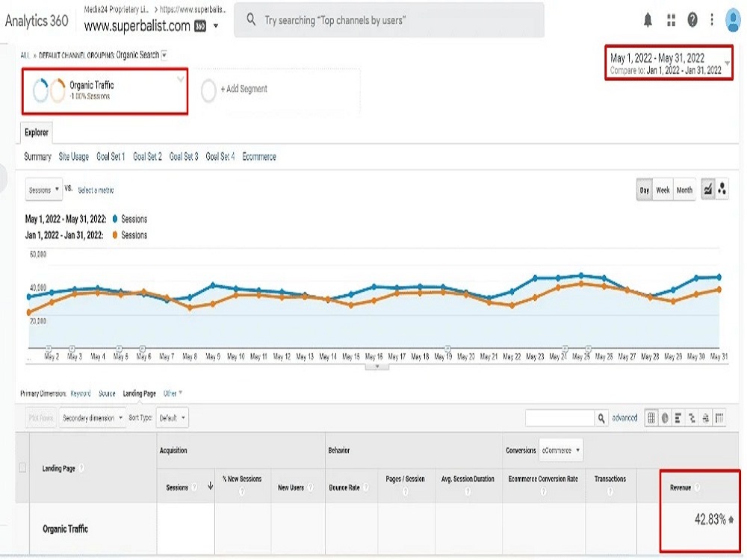Toggle Day granularity

pyautogui.click(x=645, y=190)
